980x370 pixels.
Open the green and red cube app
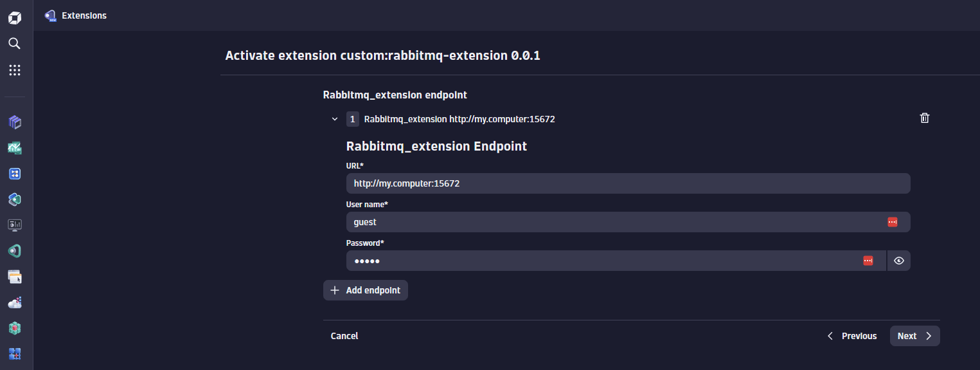tap(15, 328)
